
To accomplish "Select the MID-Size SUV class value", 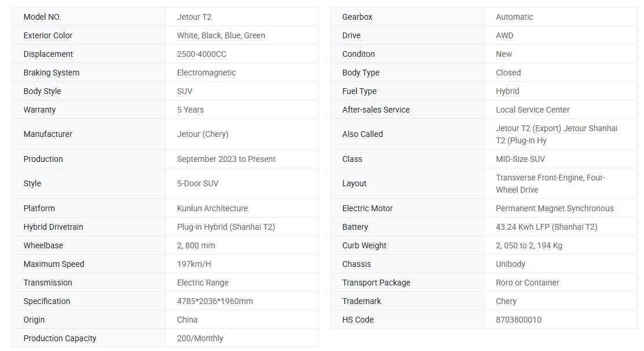I will [x=520, y=159].
